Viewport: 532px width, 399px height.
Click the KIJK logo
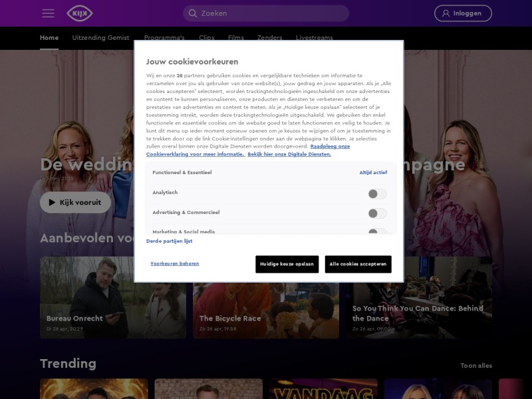tap(80, 13)
